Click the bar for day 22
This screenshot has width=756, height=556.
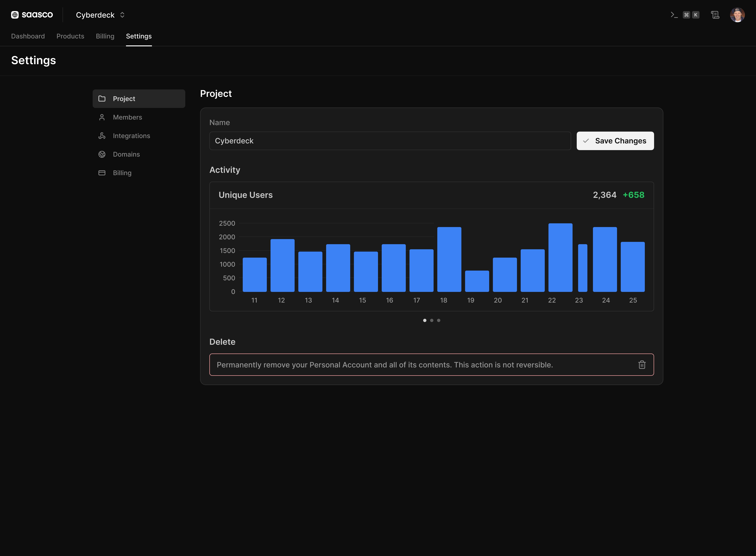[560, 257]
